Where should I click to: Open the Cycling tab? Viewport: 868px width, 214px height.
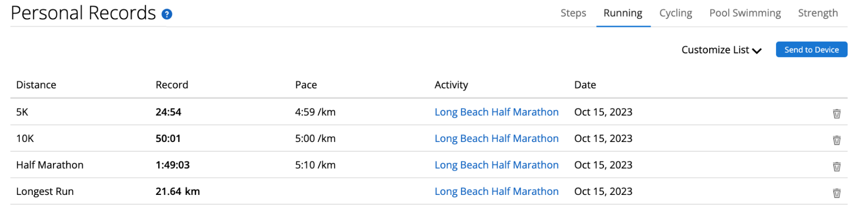coord(676,13)
